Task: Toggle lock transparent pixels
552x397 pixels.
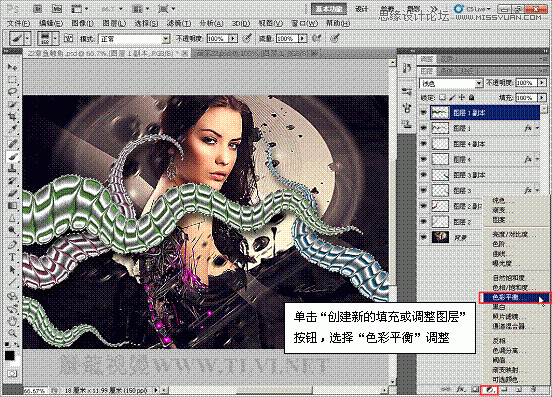Action: coord(443,97)
